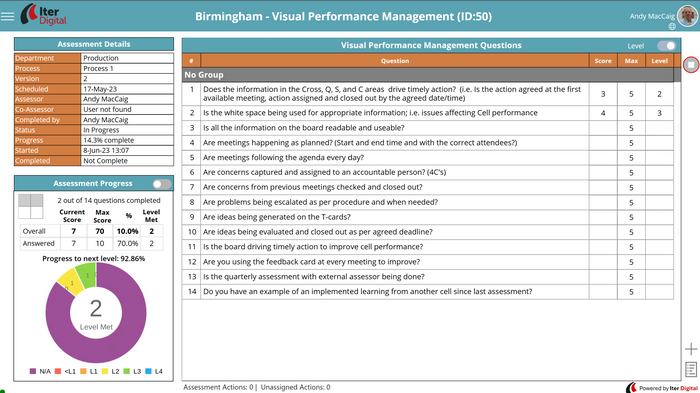Click the Level cell showing 3 for question 2
Viewport: 700px width, 393px height.
tap(659, 113)
